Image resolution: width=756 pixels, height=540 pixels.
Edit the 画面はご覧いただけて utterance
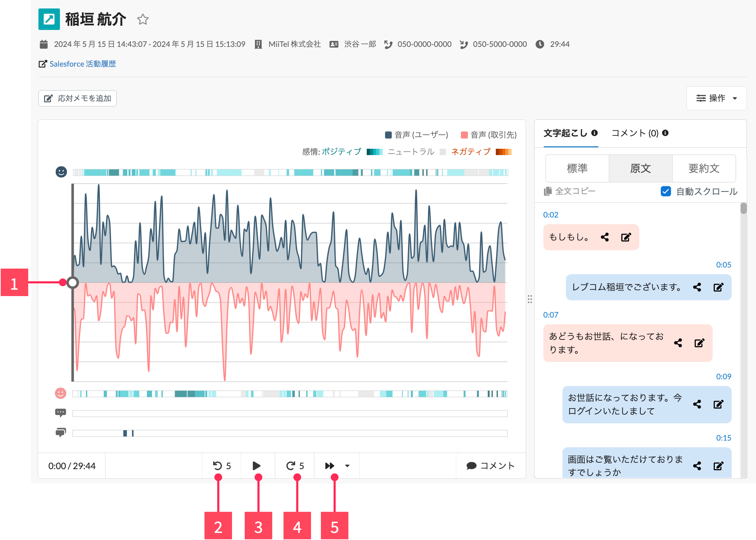(x=719, y=466)
